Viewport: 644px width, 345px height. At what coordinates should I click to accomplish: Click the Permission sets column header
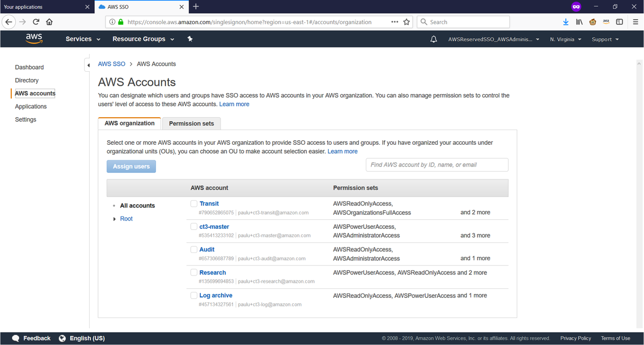click(356, 188)
